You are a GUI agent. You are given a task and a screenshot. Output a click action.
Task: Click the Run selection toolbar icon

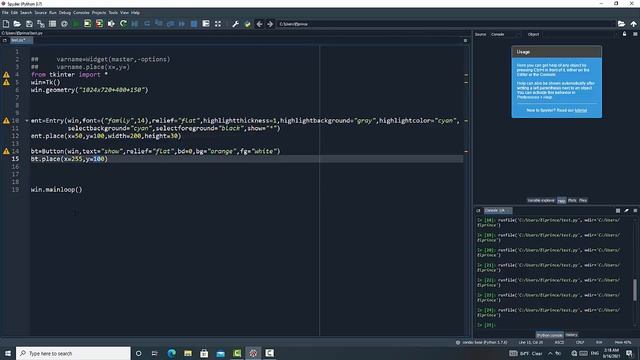coord(111,24)
